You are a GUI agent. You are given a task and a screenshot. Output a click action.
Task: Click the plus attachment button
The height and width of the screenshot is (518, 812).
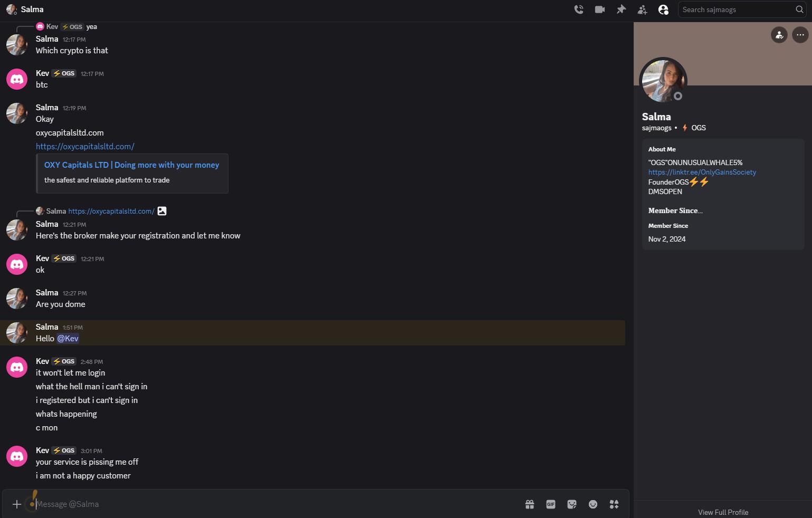(x=17, y=504)
